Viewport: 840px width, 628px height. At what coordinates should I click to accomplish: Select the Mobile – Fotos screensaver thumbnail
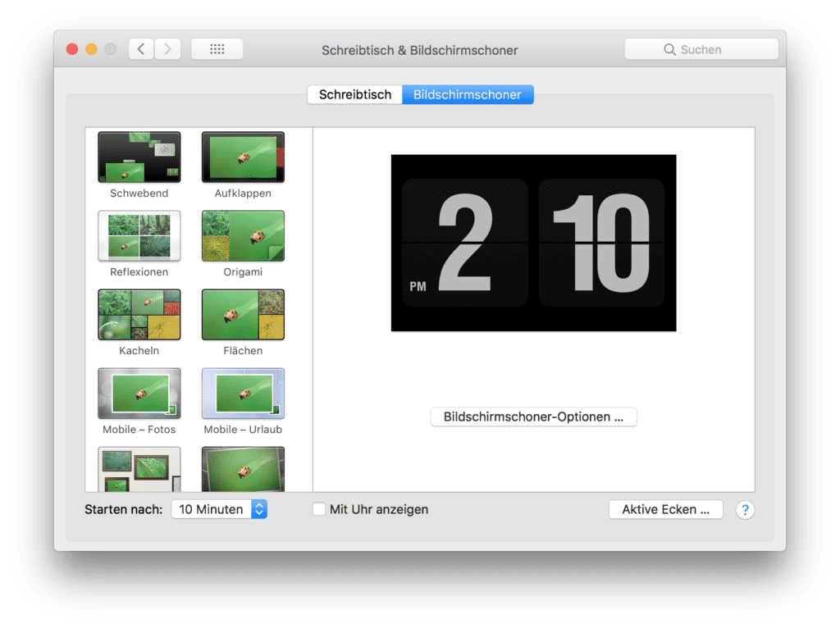tap(139, 393)
